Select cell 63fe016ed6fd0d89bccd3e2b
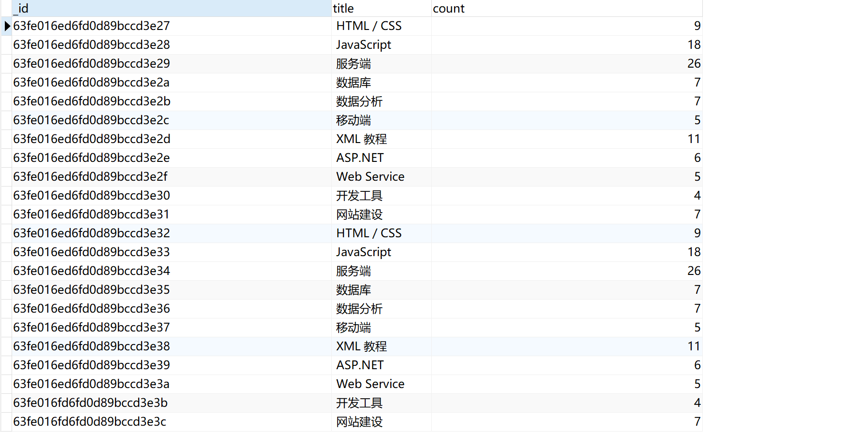Screen dimensions: 868x432 click(x=171, y=101)
